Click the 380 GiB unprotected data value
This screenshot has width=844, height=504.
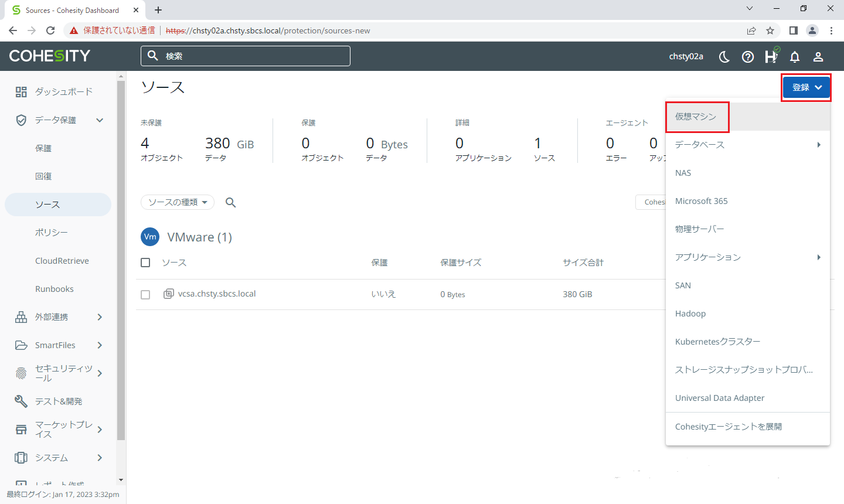tap(229, 144)
